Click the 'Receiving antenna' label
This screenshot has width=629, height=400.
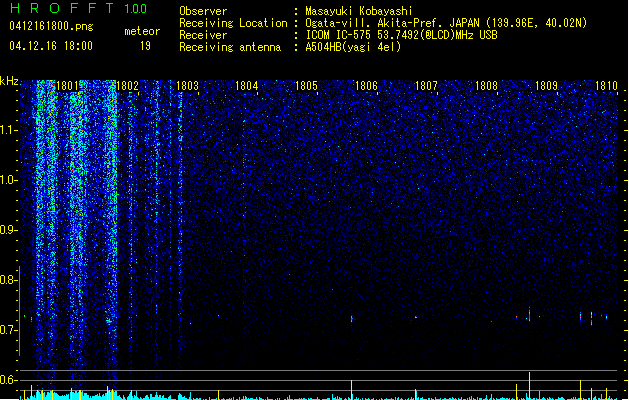pos(230,47)
